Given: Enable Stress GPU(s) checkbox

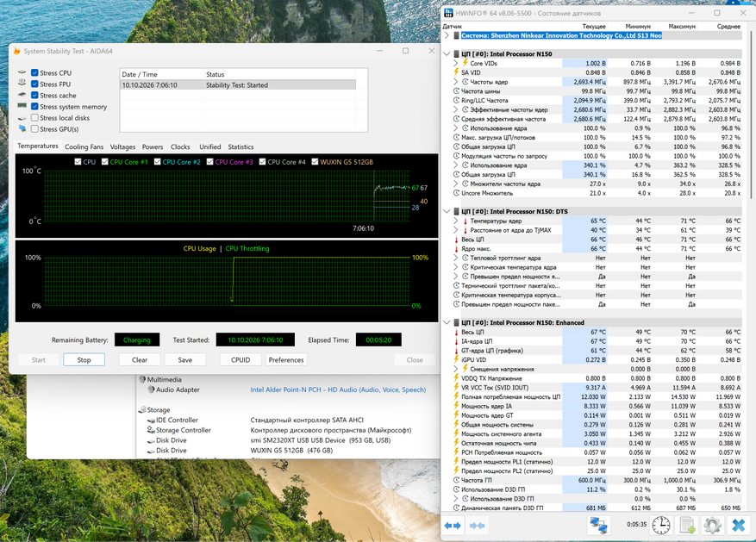Looking at the screenshot, I should 34,128.
